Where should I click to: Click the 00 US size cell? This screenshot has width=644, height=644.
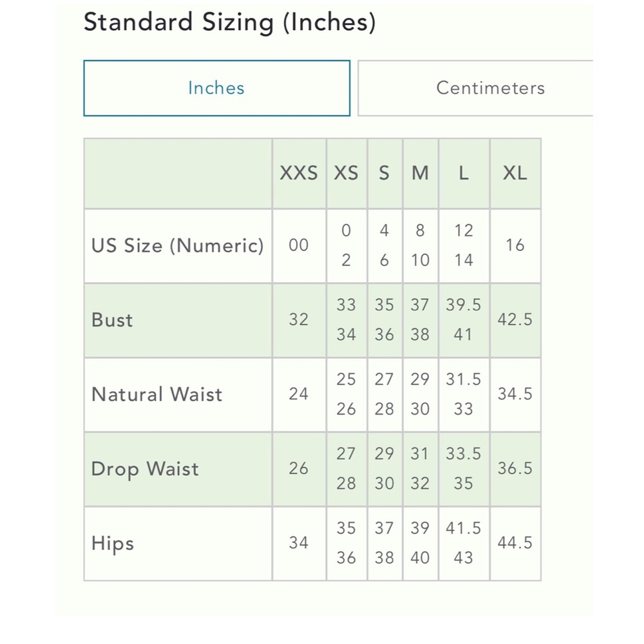[x=298, y=245]
